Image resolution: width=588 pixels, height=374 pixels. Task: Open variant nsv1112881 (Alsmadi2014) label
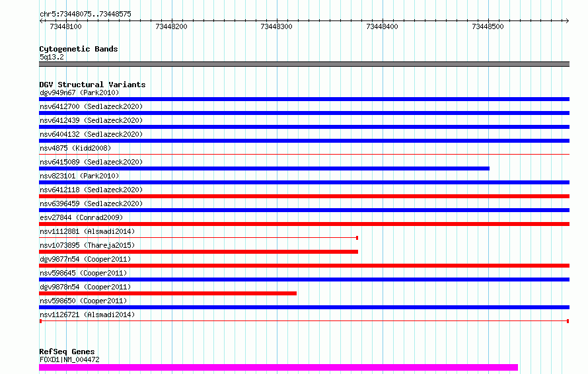(x=87, y=231)
